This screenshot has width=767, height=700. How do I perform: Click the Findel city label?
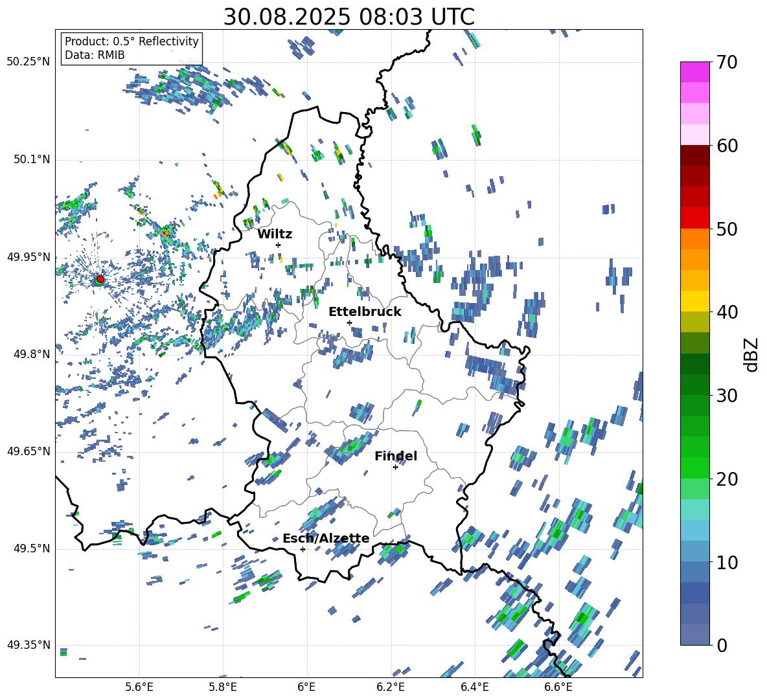pos(396,456)
